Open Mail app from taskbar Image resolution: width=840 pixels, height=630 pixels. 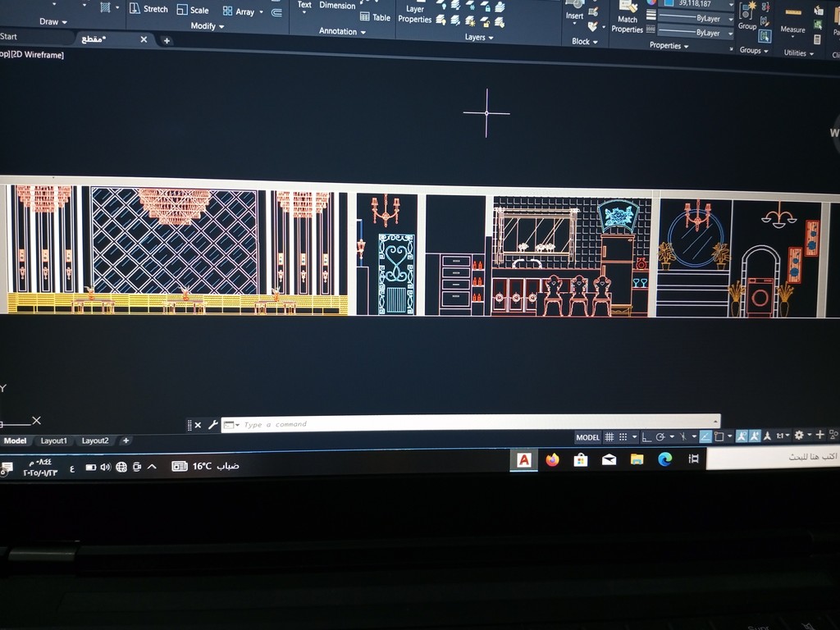(x=609, y=459)
